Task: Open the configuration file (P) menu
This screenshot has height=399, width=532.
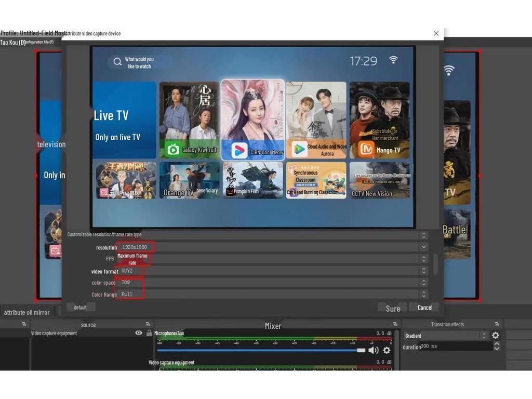Action: click(x=39, y=42)
